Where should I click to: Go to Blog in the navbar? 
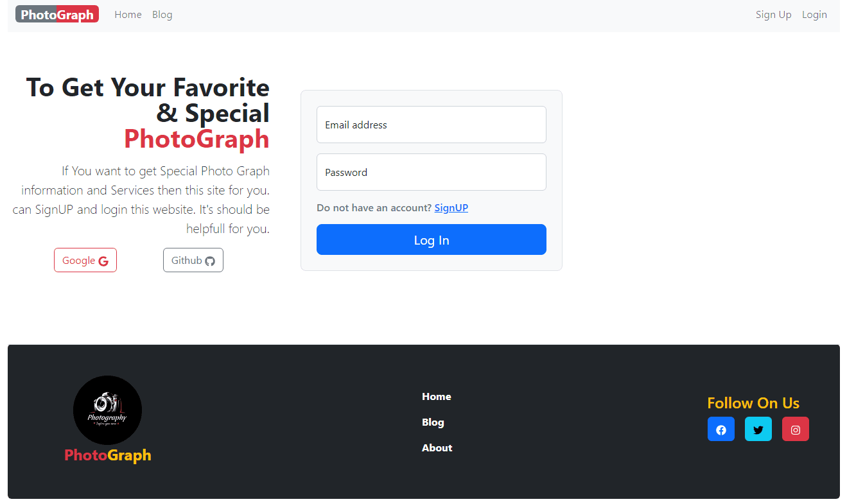click(162, 15)
